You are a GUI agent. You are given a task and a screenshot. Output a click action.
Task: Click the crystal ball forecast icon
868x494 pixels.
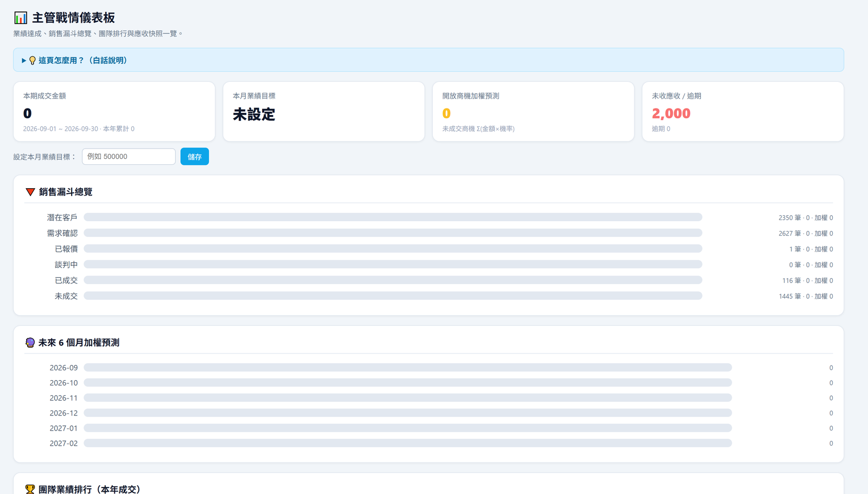coord(30,343)
